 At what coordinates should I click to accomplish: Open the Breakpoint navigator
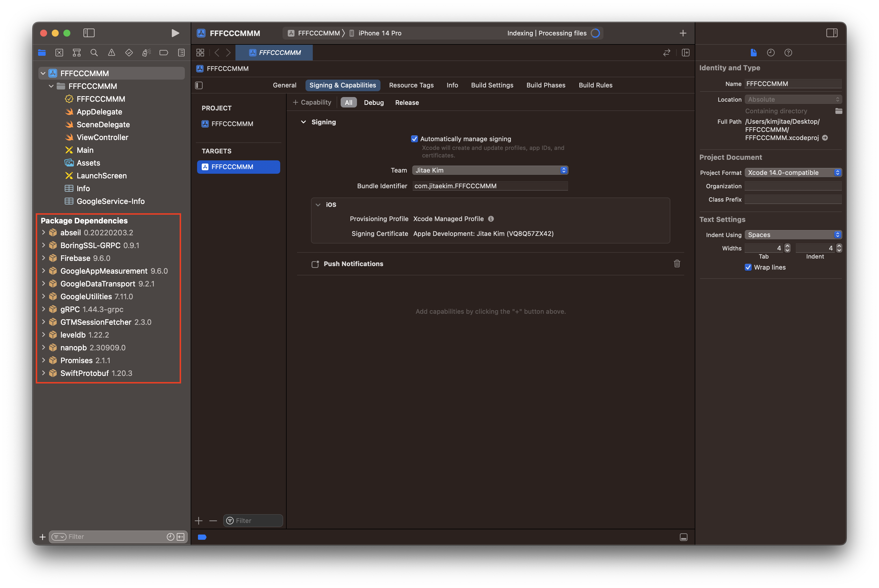[x=164, y=53]
